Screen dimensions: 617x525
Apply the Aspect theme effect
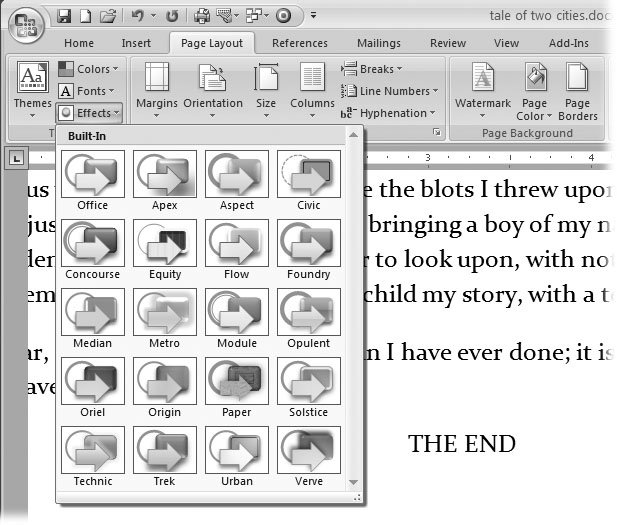click(237, 180)
